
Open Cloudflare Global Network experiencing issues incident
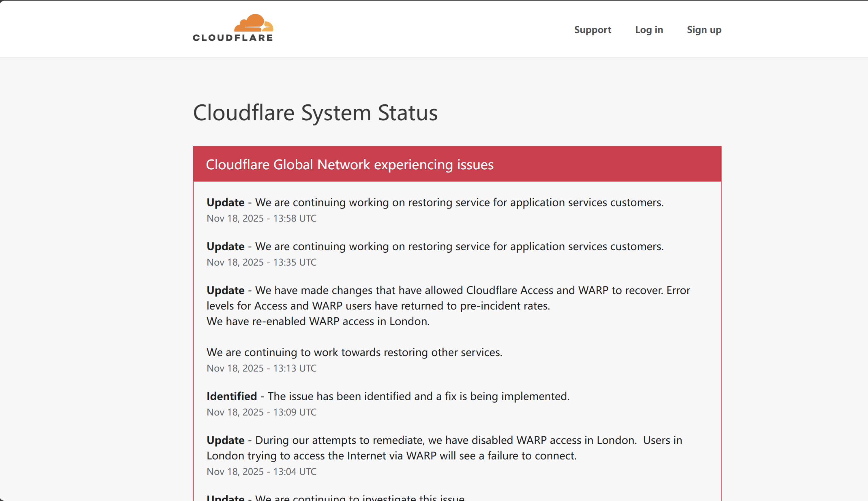[x=350, y=164]
